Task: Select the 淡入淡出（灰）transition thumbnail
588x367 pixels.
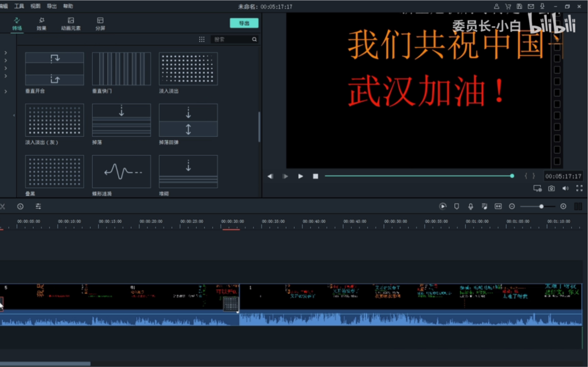Action: click(55, 120)
